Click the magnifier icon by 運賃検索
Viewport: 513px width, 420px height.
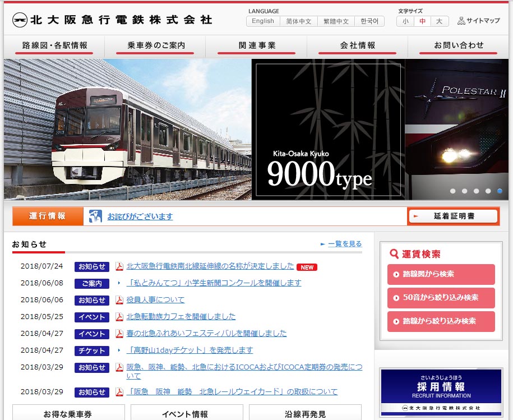pos(394,254)
